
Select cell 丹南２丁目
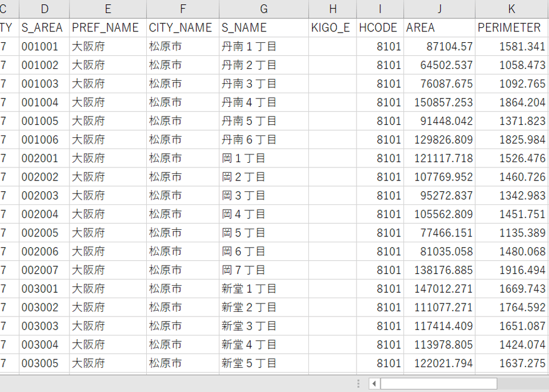pos(264,65)
